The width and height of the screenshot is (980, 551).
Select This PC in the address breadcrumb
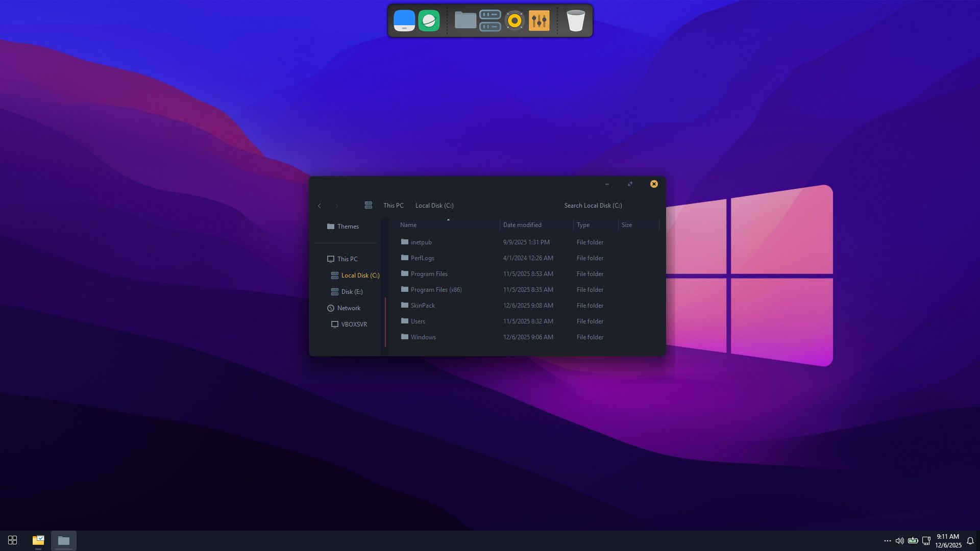pyautogui.click(x=393, y=206)
